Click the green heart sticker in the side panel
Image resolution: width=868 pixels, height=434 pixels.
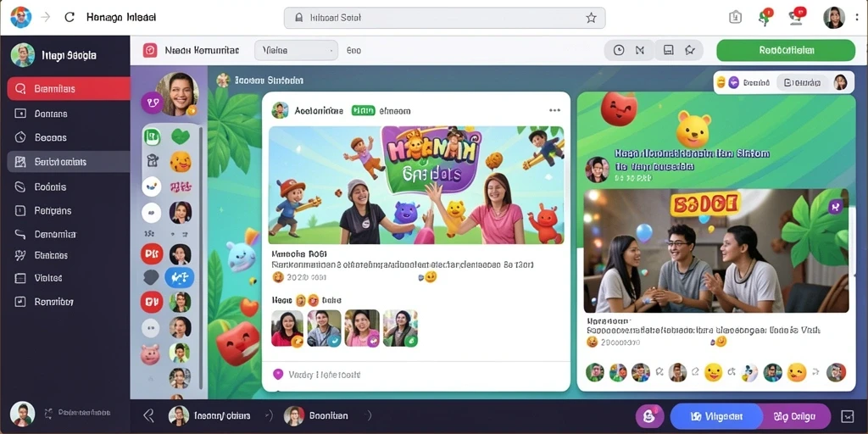[x=181, y=136]
